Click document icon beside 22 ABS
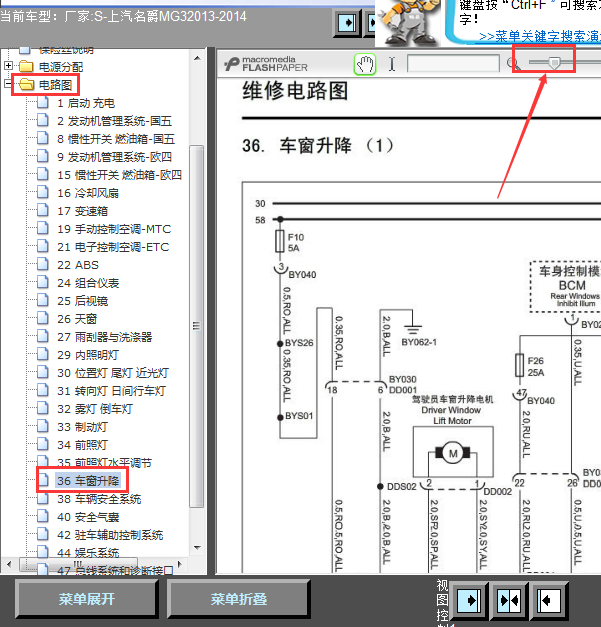The image size is (601, 627). pos(43,264)
